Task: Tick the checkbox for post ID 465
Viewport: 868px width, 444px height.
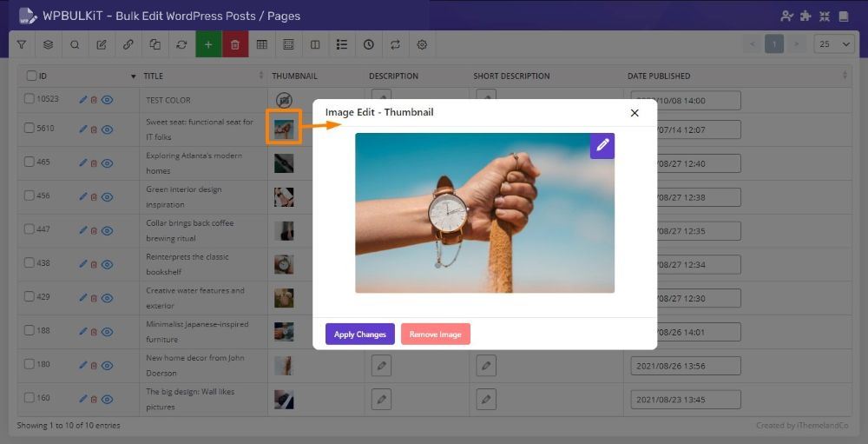Action: tap(30, 162)
